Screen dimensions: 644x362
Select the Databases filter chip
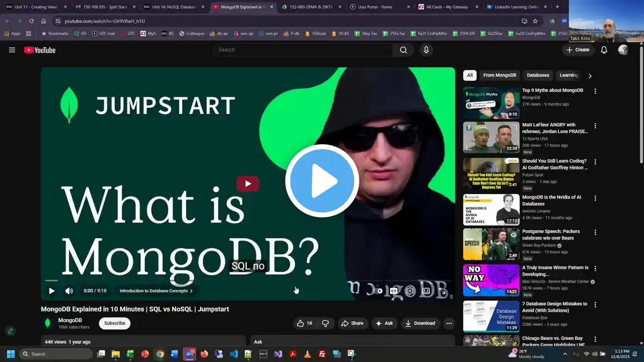pyautogui.click(x=538, y=75)
